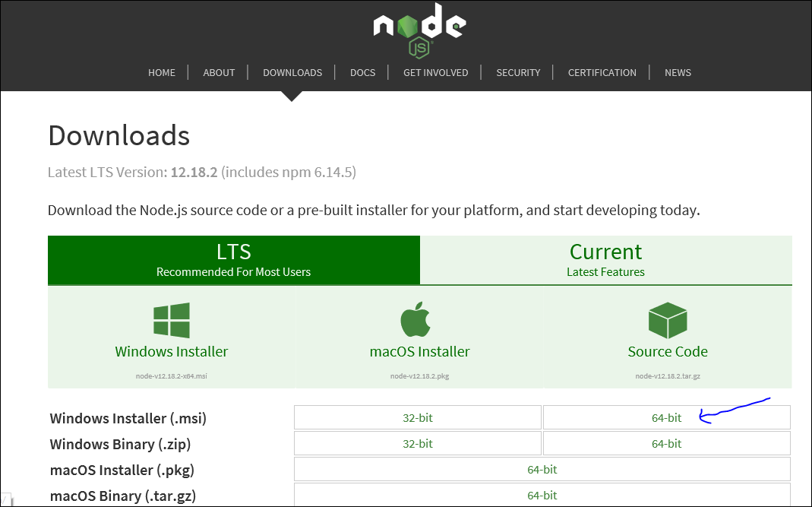Click the Windows Binary (.zip) row label

pyautogui.click(x=120, y=444)
